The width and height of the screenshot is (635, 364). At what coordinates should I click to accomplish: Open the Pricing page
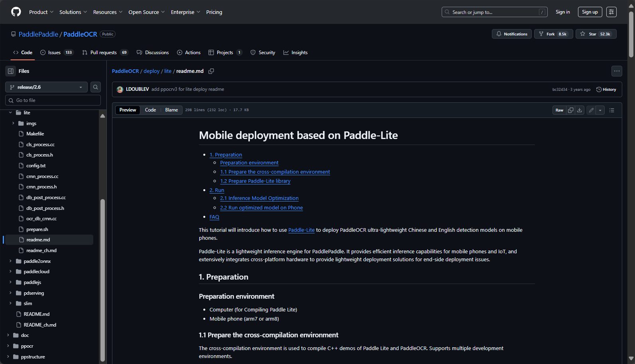pos(214,12)
